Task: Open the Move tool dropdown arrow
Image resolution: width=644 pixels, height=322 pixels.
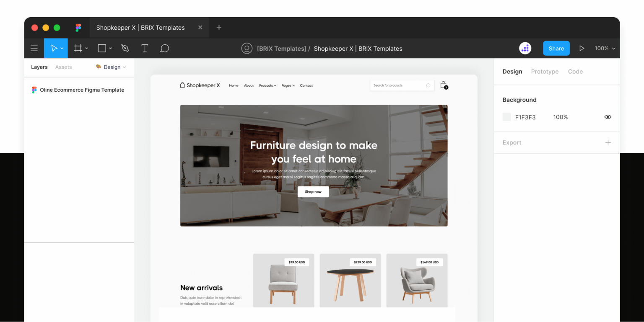Action: [61, 48]
